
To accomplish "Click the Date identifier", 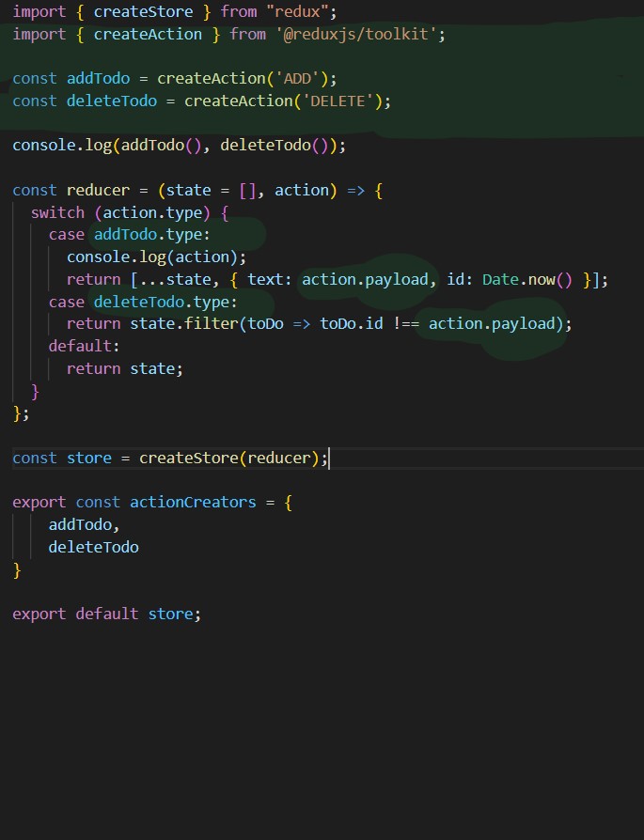I will 500,280.
